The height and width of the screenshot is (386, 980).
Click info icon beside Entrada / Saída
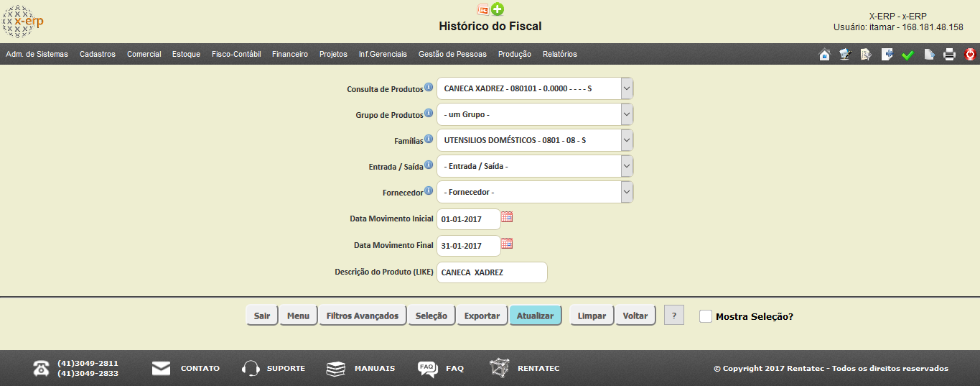[429, 165]
